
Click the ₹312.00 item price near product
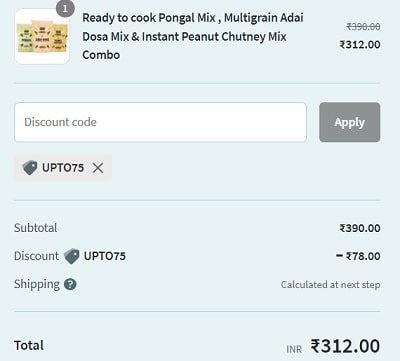click(360, 44)
